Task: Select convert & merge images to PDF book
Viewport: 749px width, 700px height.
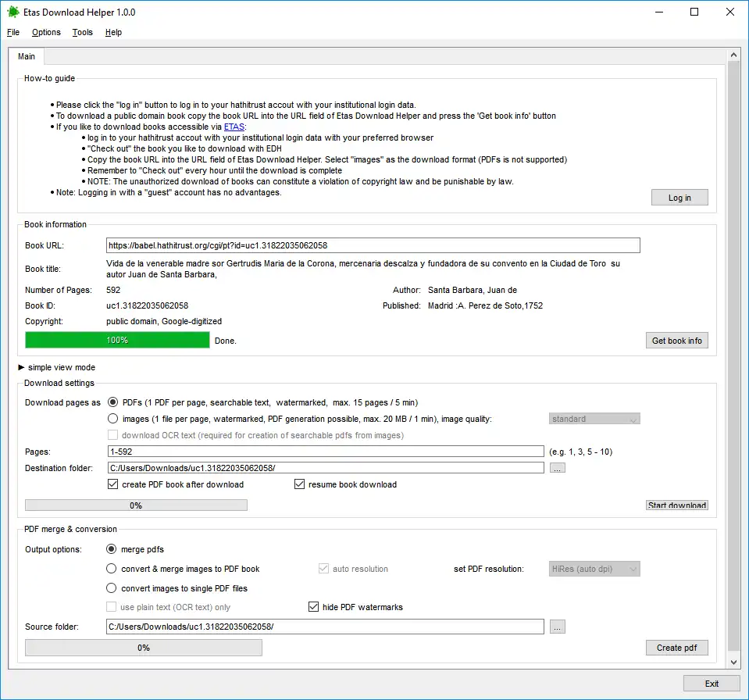Action: coord(112,569)
